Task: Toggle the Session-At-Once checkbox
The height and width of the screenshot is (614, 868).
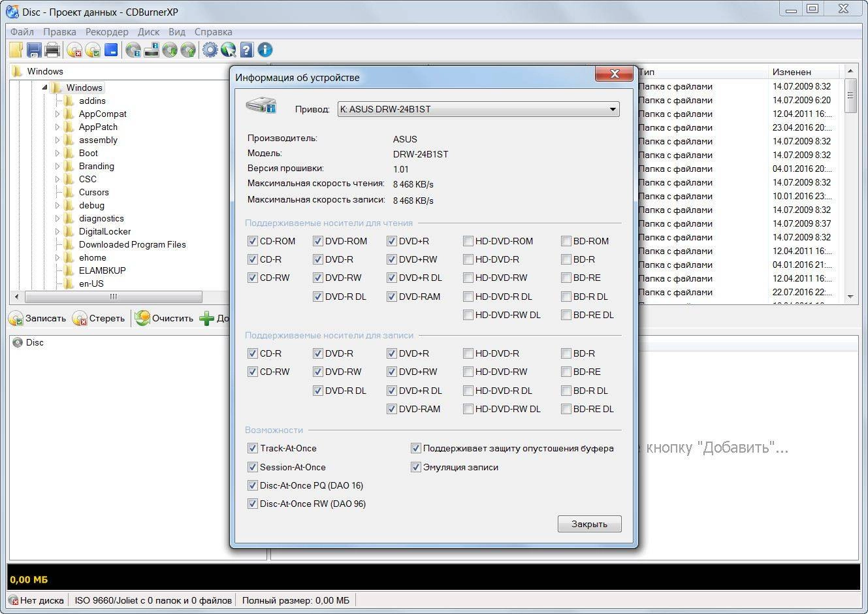Action: (x=252, y=467)
